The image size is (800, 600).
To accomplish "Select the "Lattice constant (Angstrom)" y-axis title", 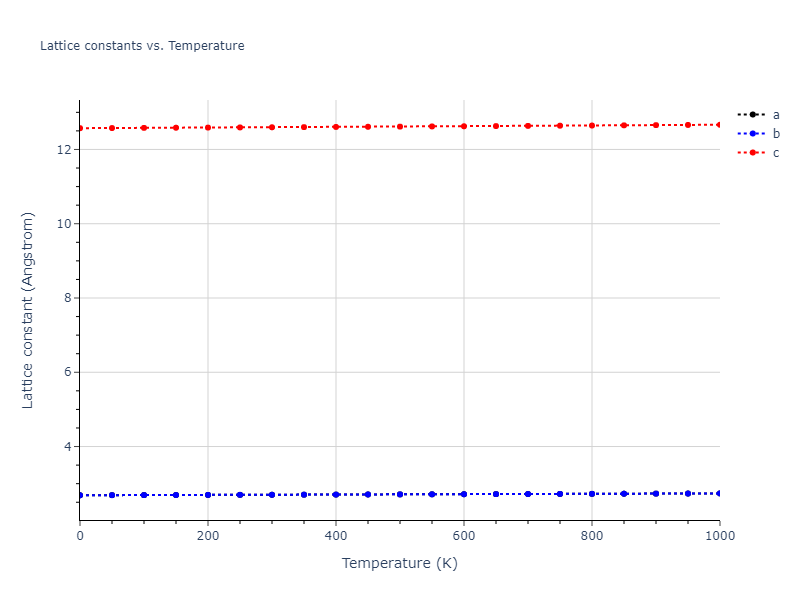I will pyautogui.click(x=28, y=310).
